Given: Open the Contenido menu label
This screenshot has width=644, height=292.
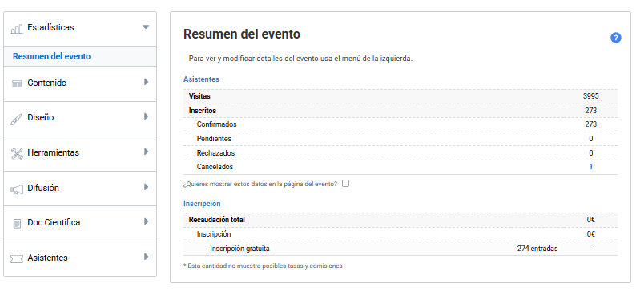Looking at the screenshot, I should coord(46,83).
